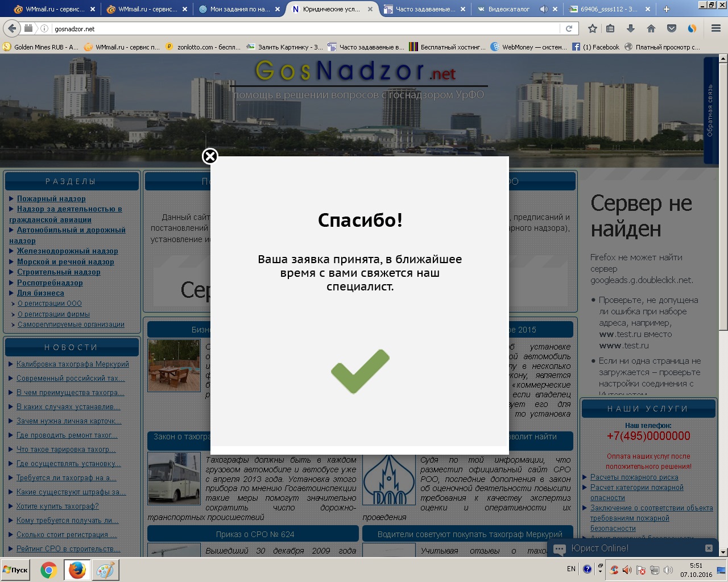
Task: Open the zonlotto.com bookmark
Action: (203, 47)
